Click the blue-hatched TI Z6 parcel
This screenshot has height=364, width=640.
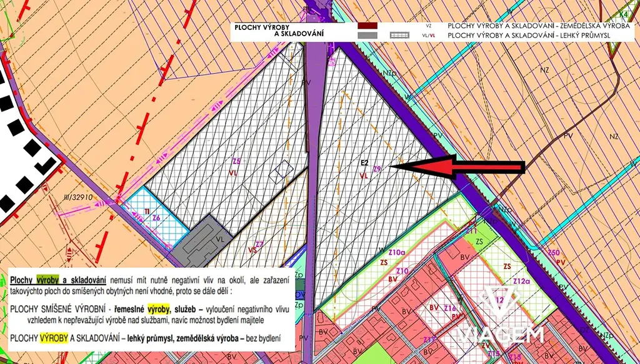point(156,215)
